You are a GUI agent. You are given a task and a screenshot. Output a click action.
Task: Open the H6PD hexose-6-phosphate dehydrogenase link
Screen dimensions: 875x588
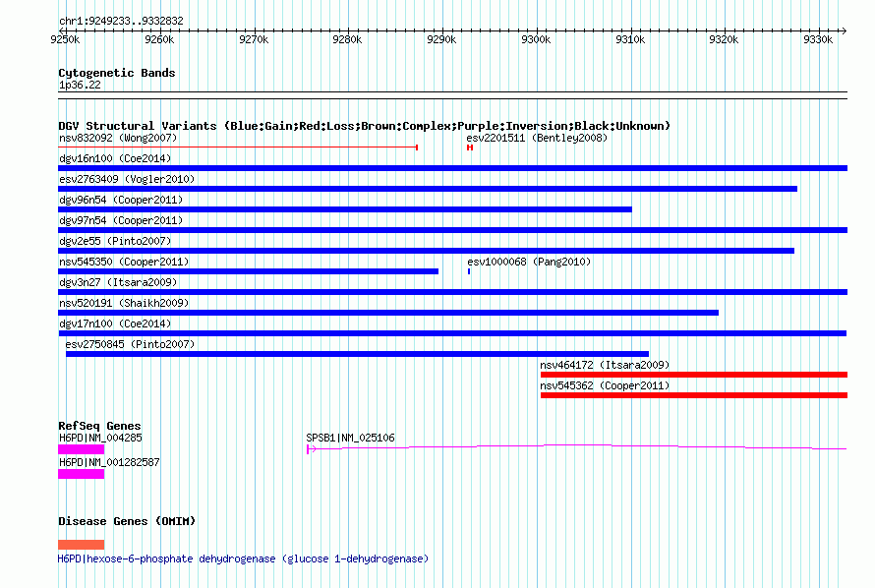pos(243,559)
